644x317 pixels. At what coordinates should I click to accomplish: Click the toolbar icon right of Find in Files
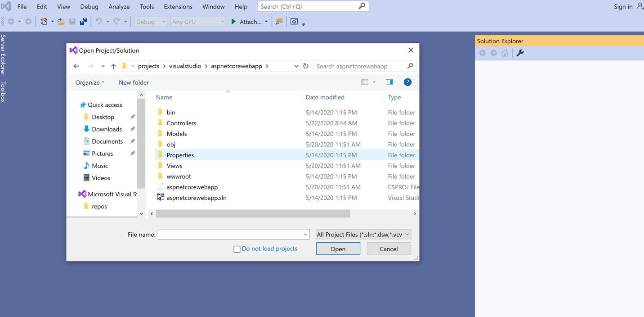pyautogui.click(x=294, y=22)
